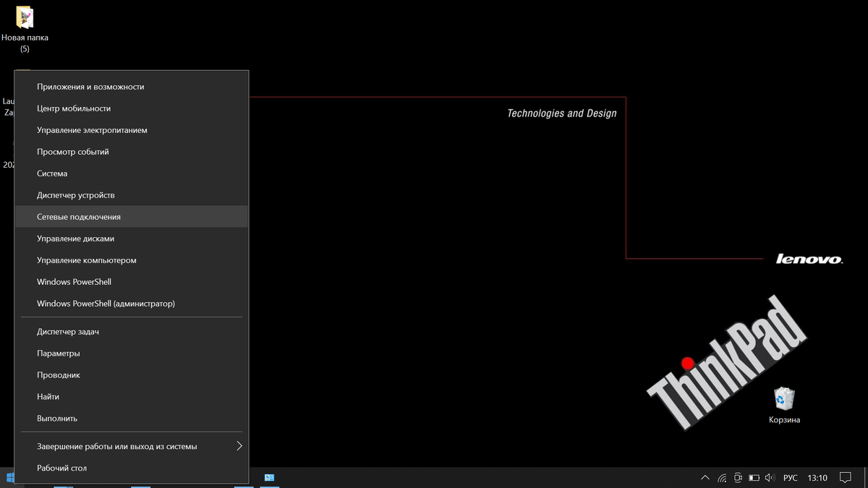868x488 pixels.
Task: Open the Action Center notification icon
Action: (846, 478)
